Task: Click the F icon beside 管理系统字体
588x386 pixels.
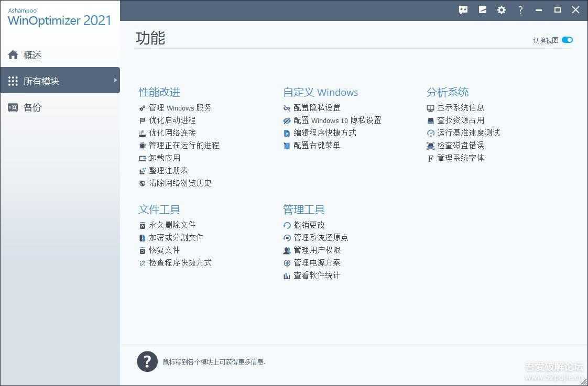Action: [430, 158]
